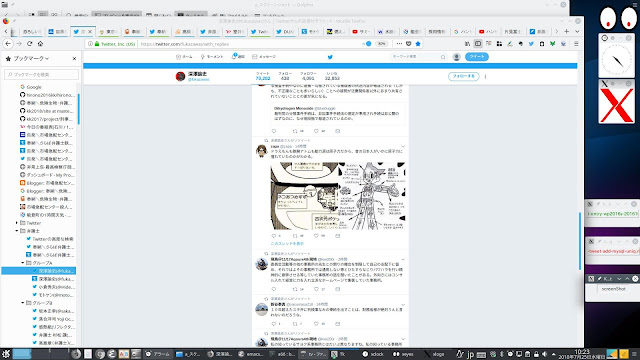
Task: Open the profile avatar menu in header
Action: point(457,57)
